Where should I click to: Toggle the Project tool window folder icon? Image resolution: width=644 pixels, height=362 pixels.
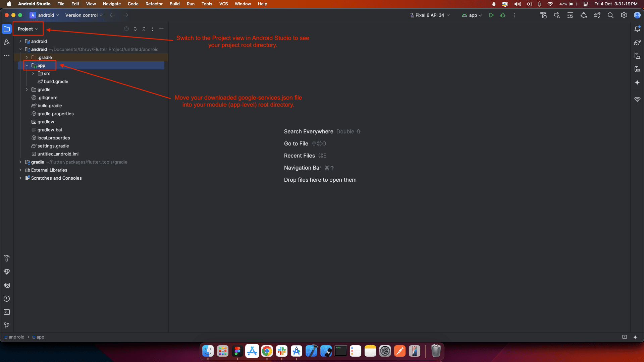pos(7,29)
